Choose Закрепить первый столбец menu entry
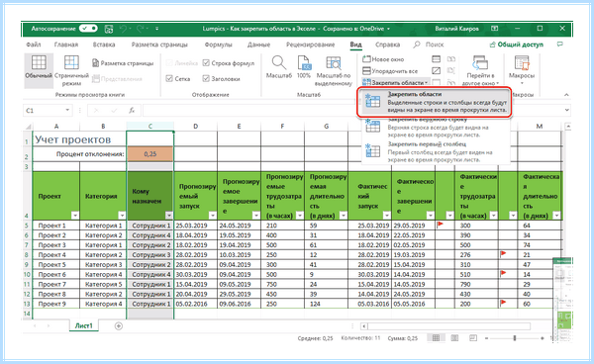Viewport: 594px width, 364px height. click(x=435, y=151)
